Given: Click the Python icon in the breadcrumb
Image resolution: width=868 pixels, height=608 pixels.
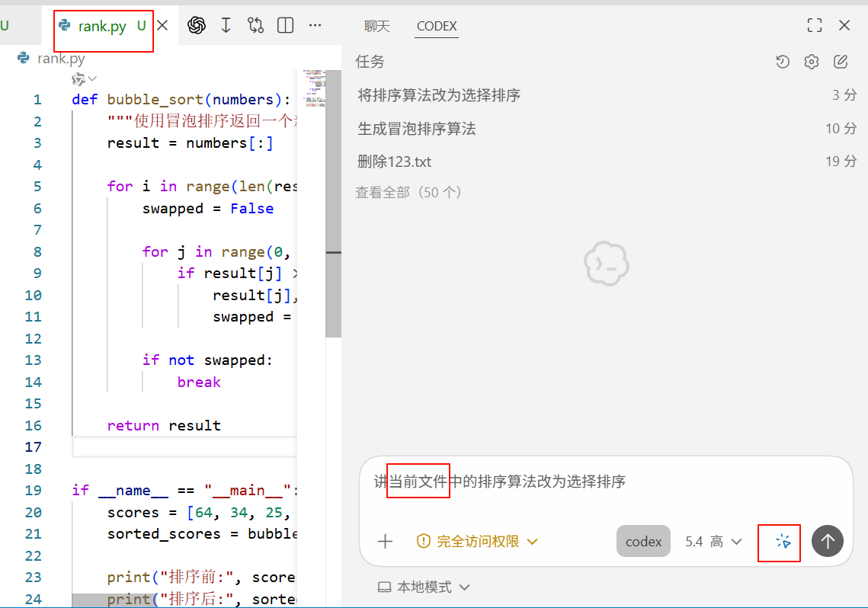Looking at the screenshot, I should pos(24,58).
